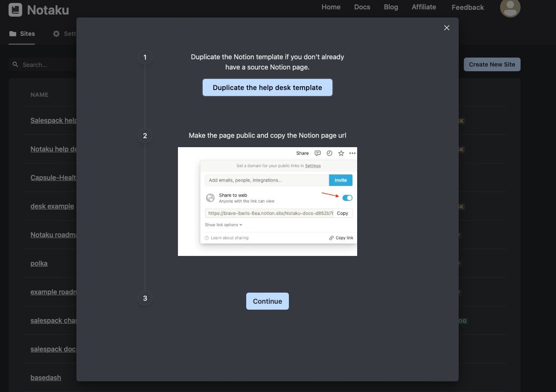
Task: Open the salespack docs site
Action: [x=53, y=349]
